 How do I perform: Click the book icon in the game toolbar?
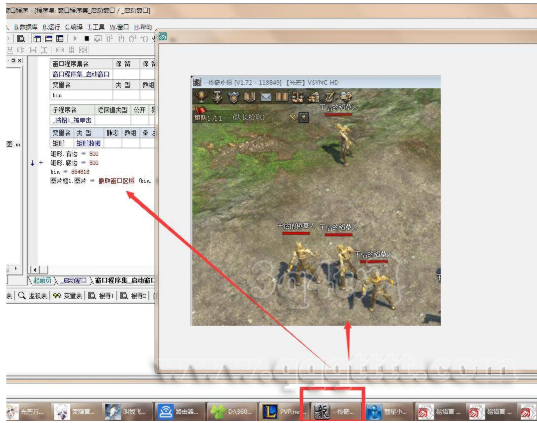(x=250, y=97)
